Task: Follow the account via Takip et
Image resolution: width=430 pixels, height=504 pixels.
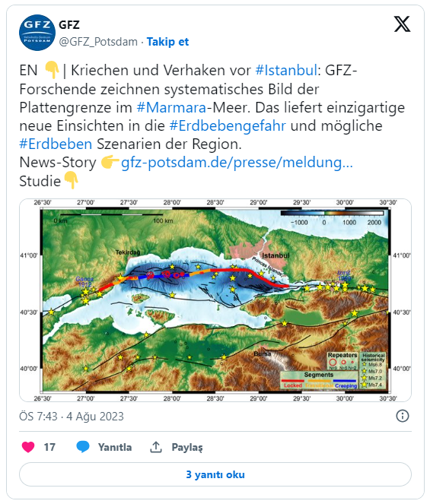Action: pyautogui.click(x=167, y=42)
